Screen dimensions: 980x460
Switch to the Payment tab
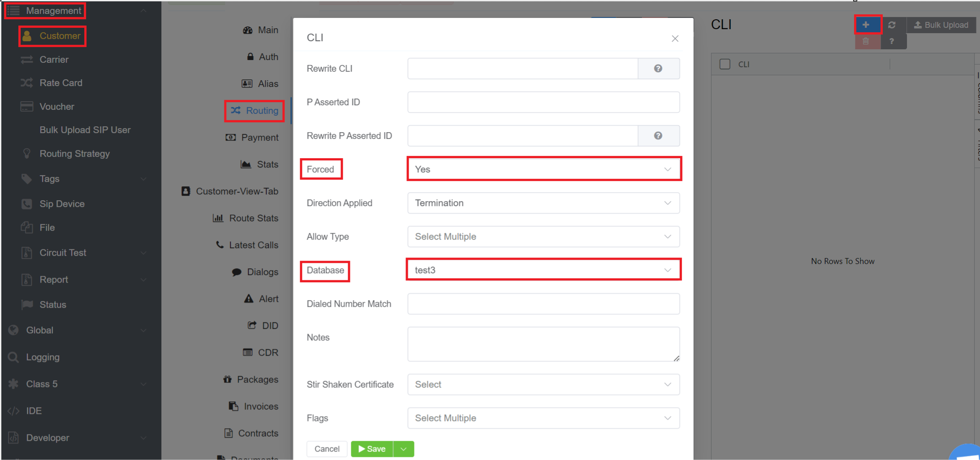click(259, 138)
